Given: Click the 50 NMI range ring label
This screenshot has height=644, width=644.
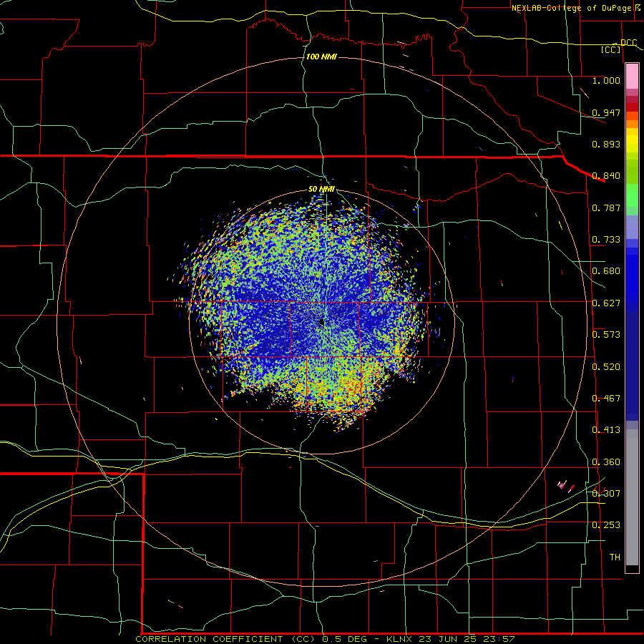Looking at the screenshot, I should coord(321,189).
